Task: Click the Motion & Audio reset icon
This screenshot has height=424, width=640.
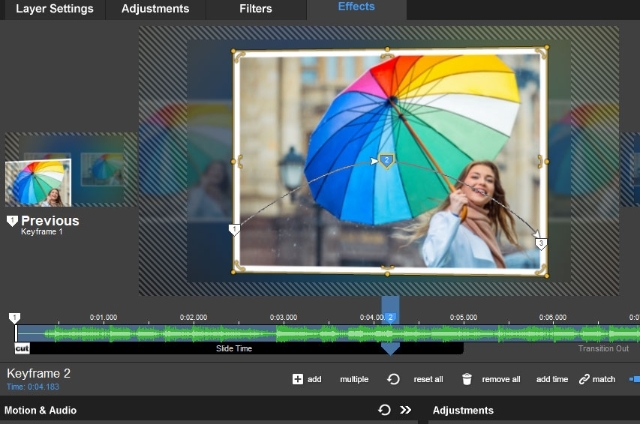Action: point(384,410)
